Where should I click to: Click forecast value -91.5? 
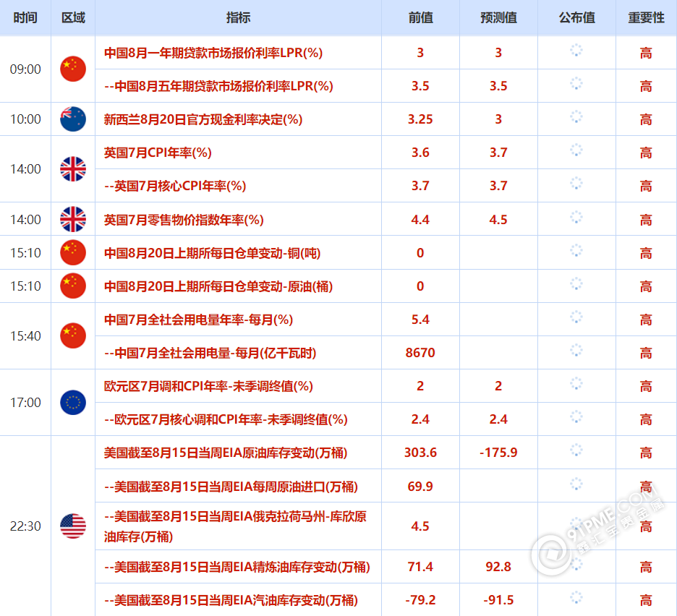[498, 600]
